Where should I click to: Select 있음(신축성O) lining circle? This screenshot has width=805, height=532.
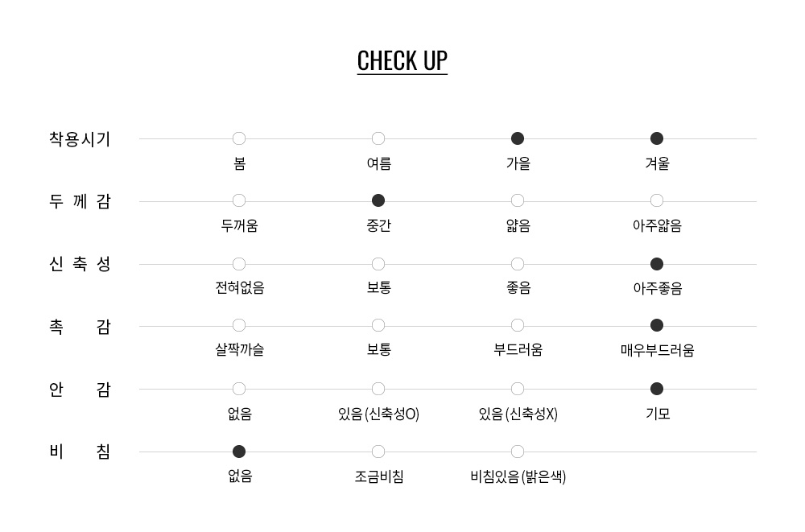point(378,390)
